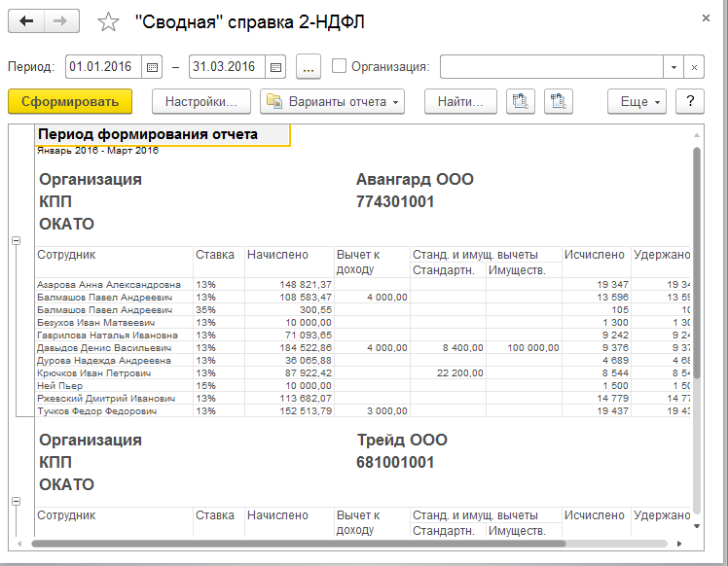The width and height of the screenshot is (728, 566).
Task: Collapse the Трейд ООО group
Action: coord(16,501)
